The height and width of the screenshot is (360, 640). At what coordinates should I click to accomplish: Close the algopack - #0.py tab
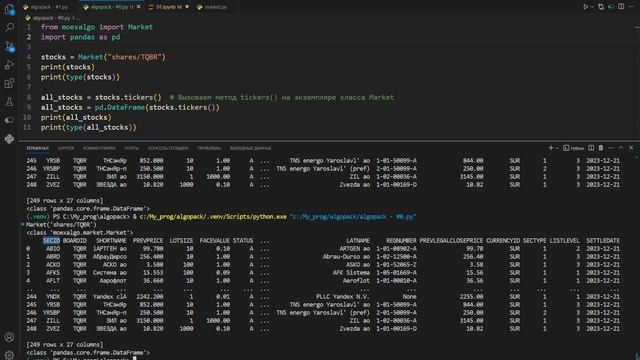(x=139, y=7)
